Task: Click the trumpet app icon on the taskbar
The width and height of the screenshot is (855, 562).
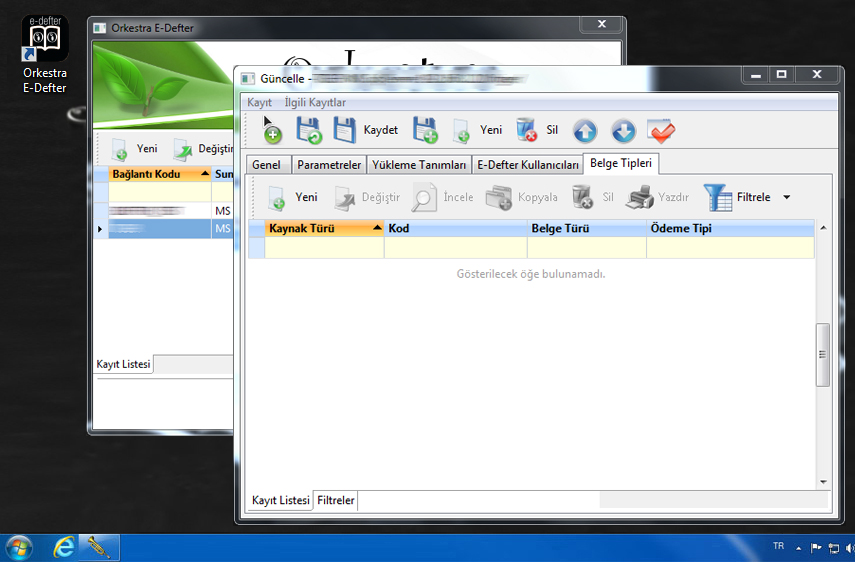Action: tap(99, 547)
